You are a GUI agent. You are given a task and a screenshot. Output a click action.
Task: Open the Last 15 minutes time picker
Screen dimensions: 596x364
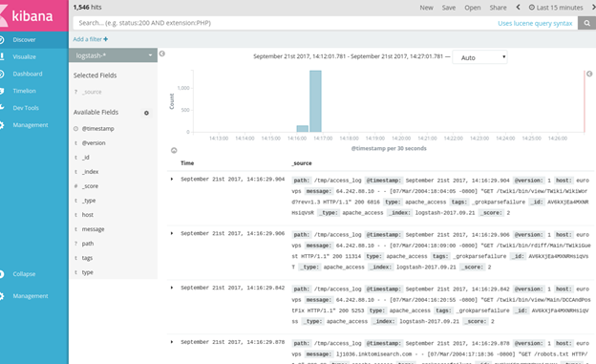tap(556, 8)
